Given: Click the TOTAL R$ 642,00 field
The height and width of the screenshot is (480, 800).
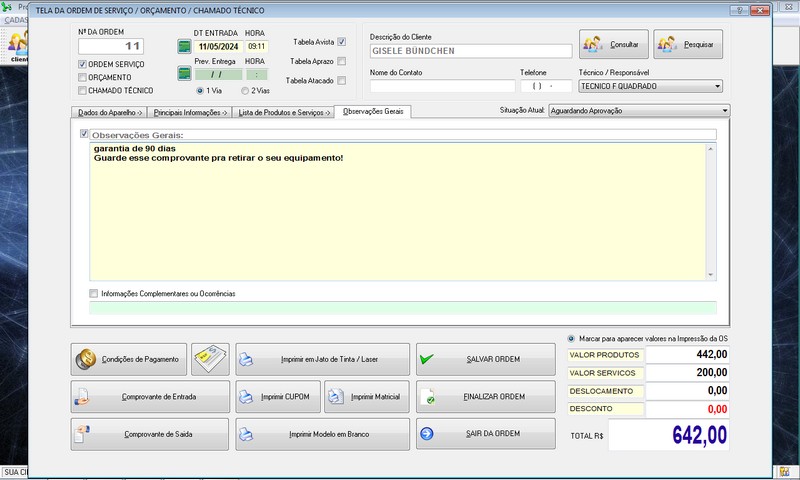Looking at the screenshot, I should coord(669,435).
